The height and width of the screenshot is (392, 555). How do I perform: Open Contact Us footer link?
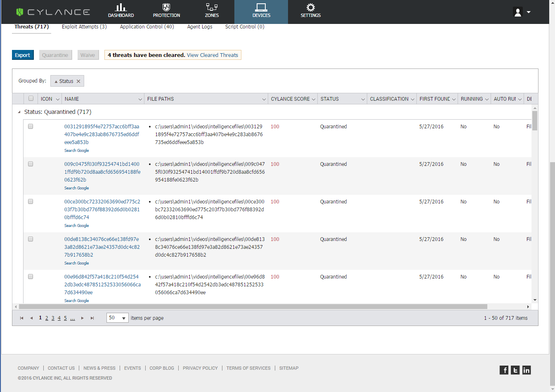pyautogui.click(x=61, y=368)
